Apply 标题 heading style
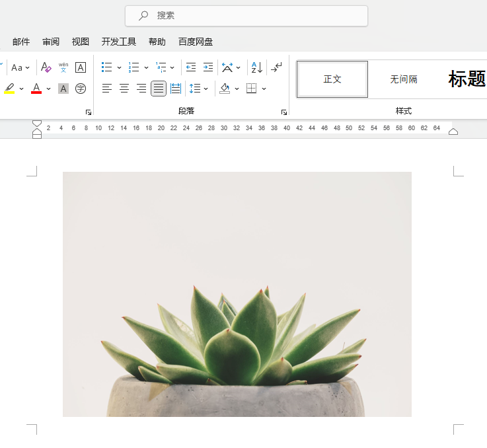The image size is (487, 448). pos(467,79)
